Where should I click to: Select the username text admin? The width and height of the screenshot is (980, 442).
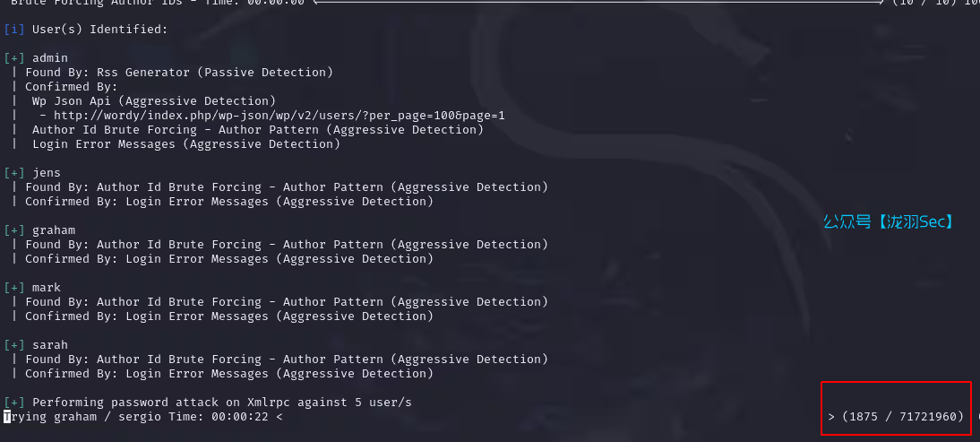50,58
